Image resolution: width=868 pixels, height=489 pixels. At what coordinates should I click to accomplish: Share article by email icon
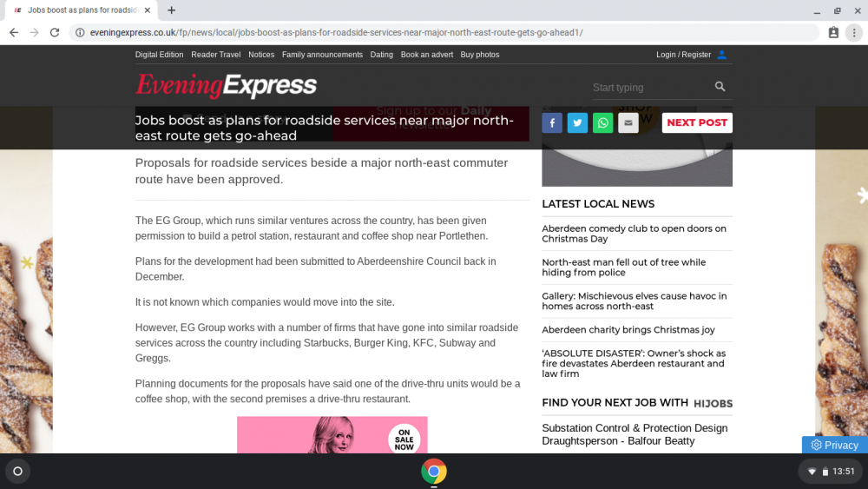(628, 123)
